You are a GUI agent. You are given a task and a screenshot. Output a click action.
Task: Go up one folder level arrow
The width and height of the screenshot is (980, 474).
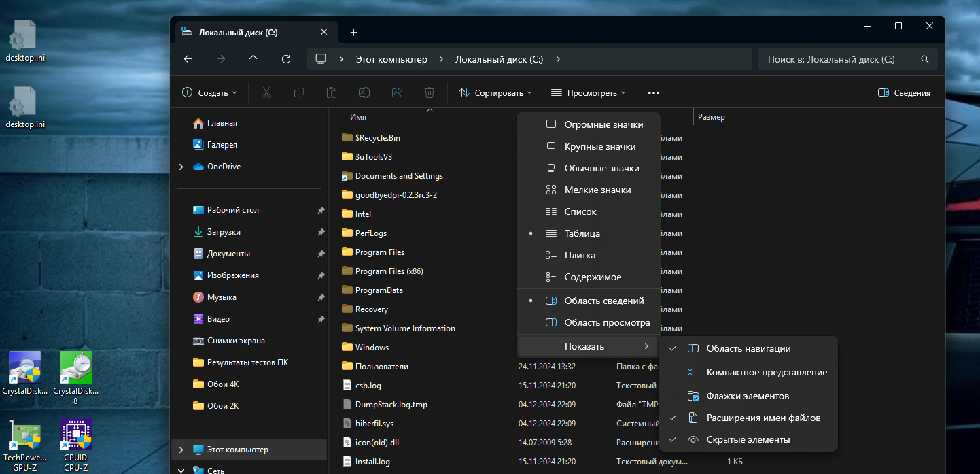tap(253, 59)
